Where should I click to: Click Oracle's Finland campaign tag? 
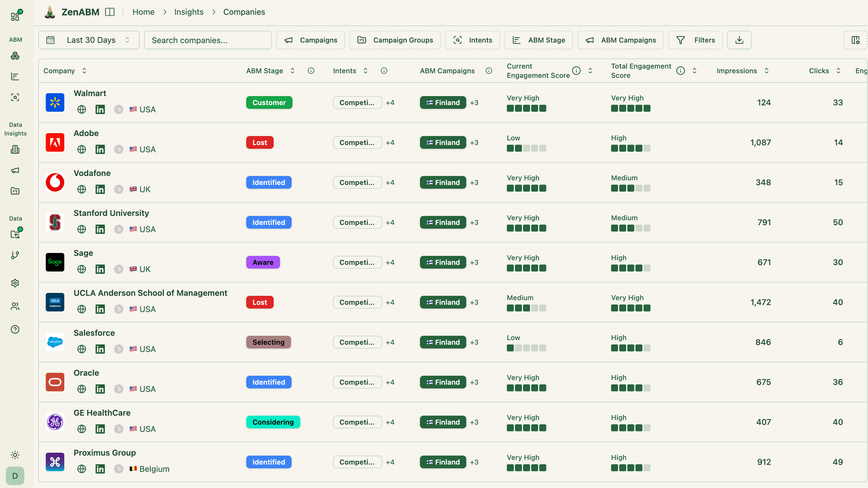click(443, 382)
